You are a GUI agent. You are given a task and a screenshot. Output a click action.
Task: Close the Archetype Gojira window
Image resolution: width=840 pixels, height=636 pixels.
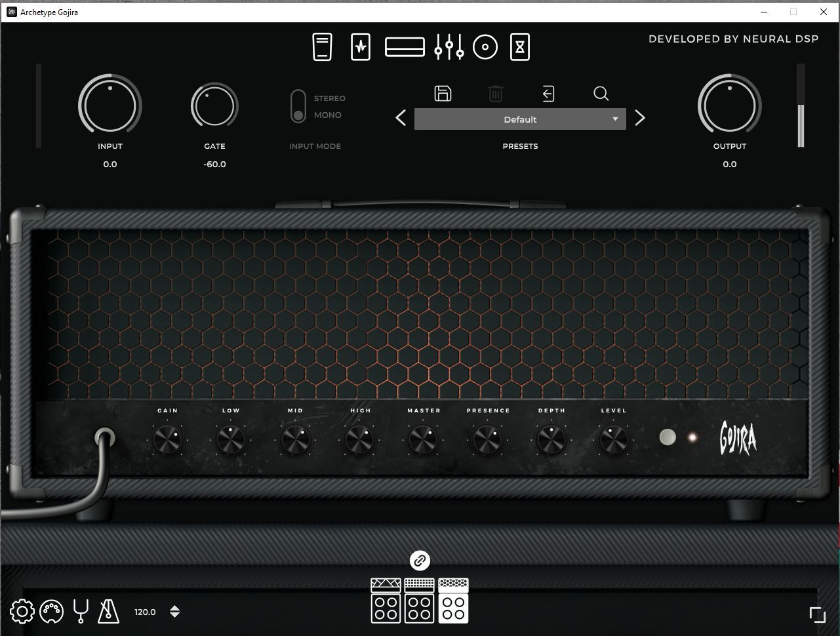tap(824, 12)
